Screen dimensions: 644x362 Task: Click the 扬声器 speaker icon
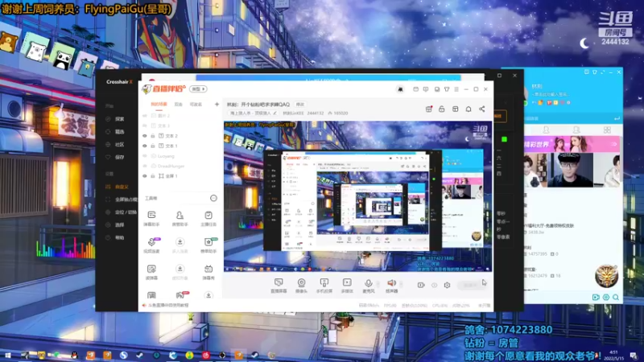[x=391, y=283]
